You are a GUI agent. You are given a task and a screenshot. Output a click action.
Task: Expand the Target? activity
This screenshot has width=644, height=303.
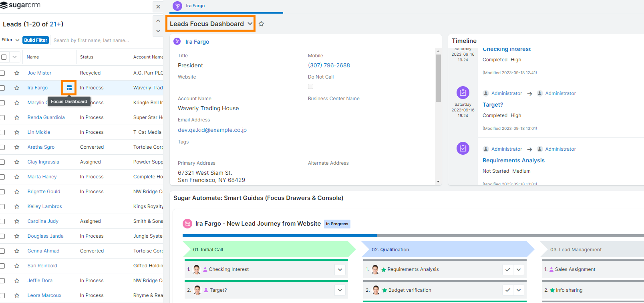click(340, 290)
